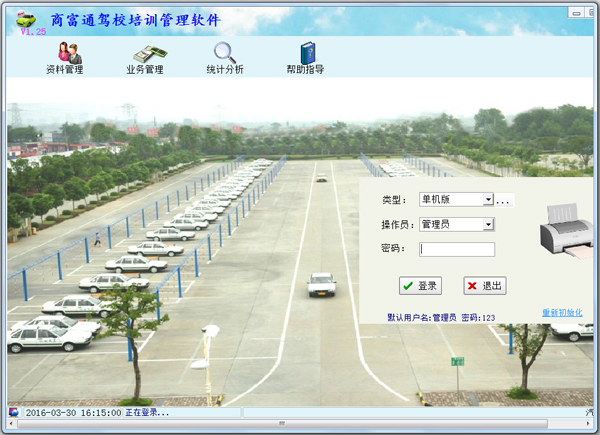Click the 密码 password input field
This screenshot has height=435, width=600.
[x=457, y=250]
